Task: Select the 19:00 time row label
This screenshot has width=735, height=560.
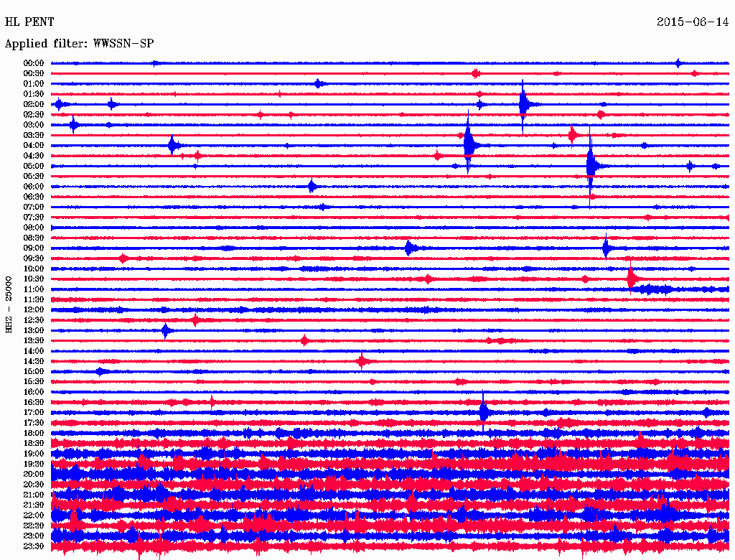Action: pyautogui.click(x=33, y=454)
